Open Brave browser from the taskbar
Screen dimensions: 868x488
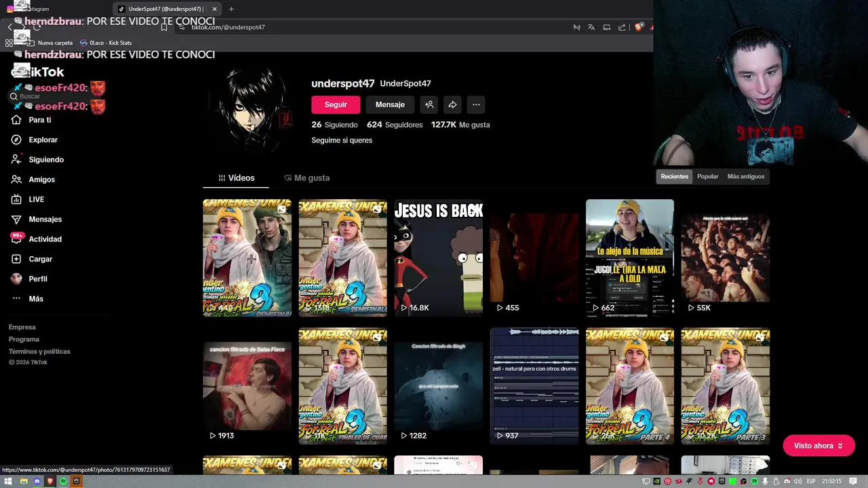click(x=50, y=481)
